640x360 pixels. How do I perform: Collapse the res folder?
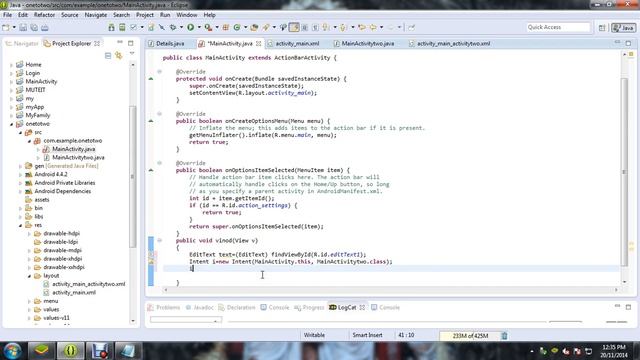tap(20, 225)
